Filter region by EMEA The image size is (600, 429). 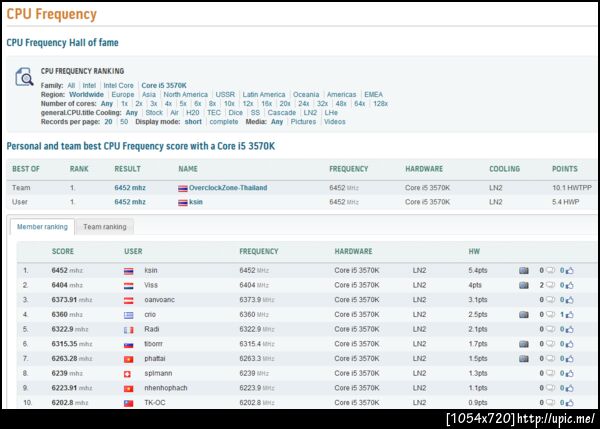coord(373,95)
